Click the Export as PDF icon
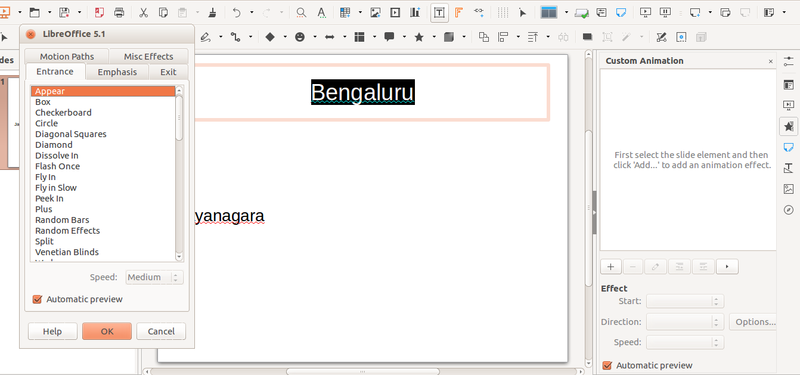The image size is (800, 375). click(99, 12)
